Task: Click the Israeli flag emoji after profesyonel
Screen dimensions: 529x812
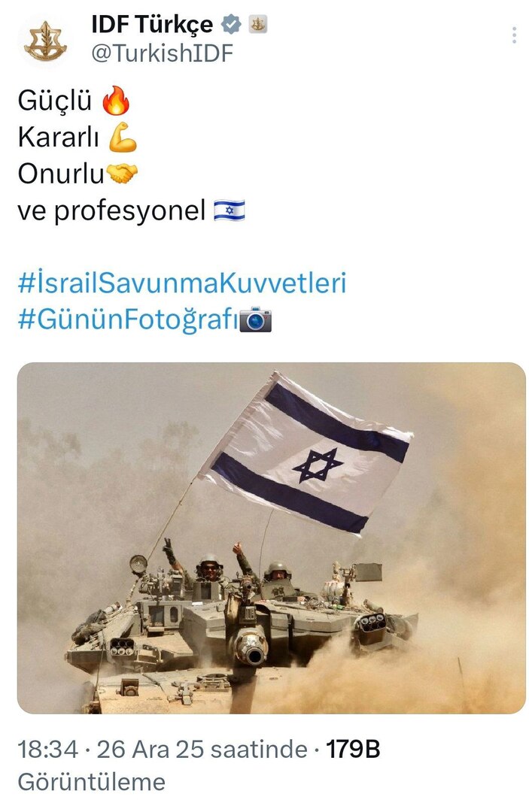Action: [230, 211]
